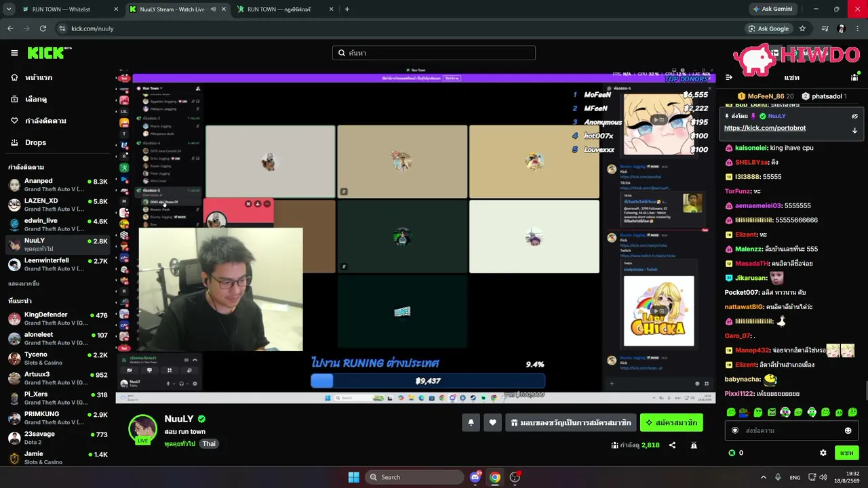Click the พูดคุยทั่วไป category link under stream
This screenshot has width=868, height=488.
180,444
